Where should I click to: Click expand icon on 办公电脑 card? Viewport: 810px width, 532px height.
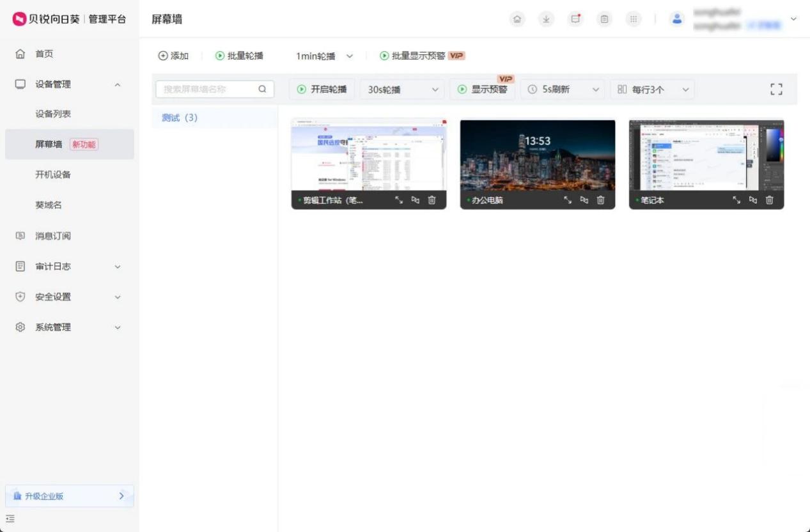[568, 200]
